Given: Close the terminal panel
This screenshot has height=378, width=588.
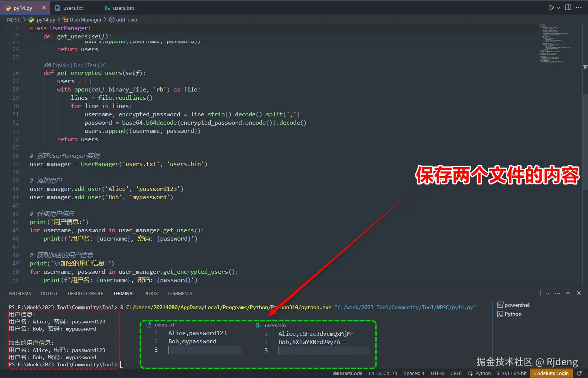Looking at the screenshot, I should [x=579, y=293].
